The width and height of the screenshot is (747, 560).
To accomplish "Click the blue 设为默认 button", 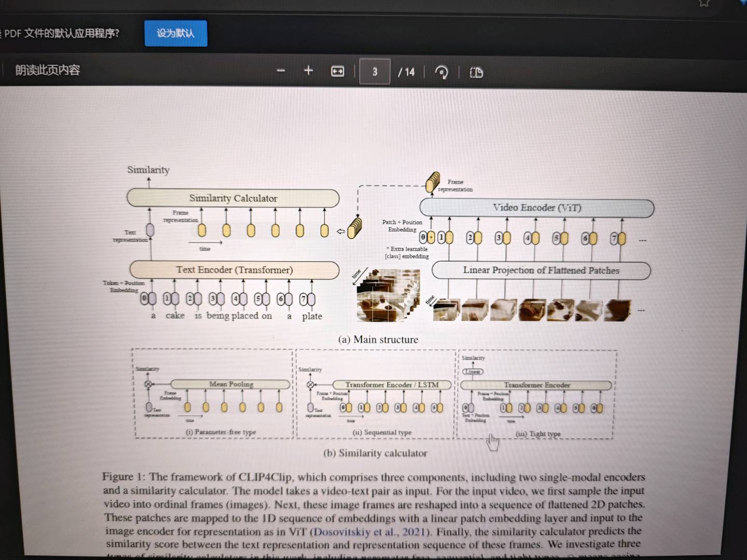I will coord(175,33).
